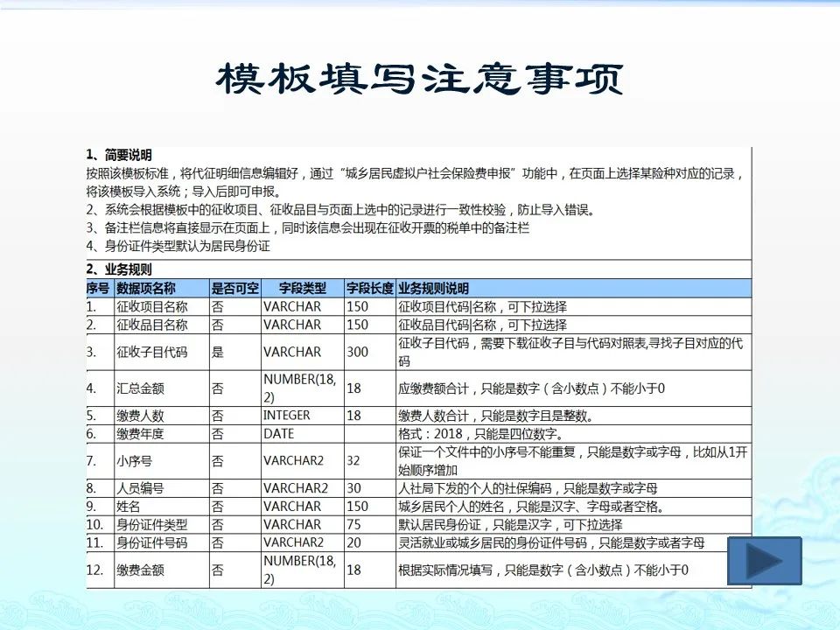Image resolution: width=840 pixels, height=630 pixels.
Task: Click the 字段长度 column header
Action: 369,288
